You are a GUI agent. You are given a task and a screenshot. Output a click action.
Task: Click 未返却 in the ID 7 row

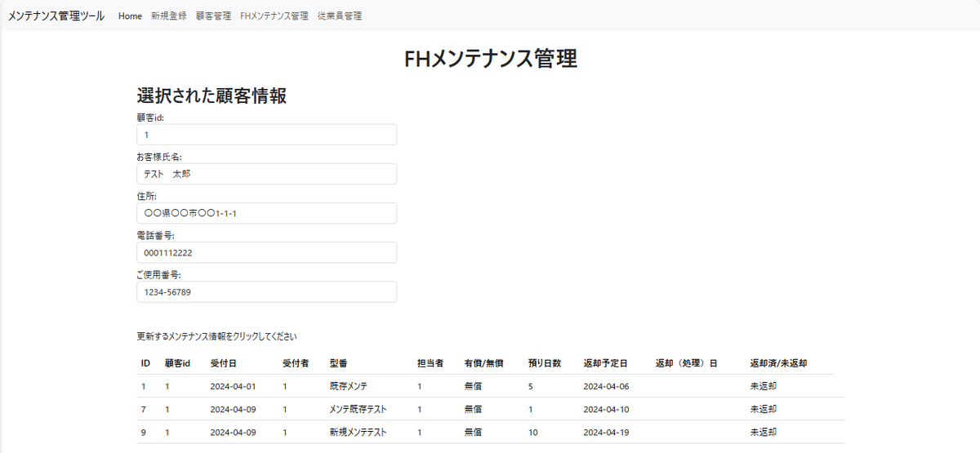763,409
